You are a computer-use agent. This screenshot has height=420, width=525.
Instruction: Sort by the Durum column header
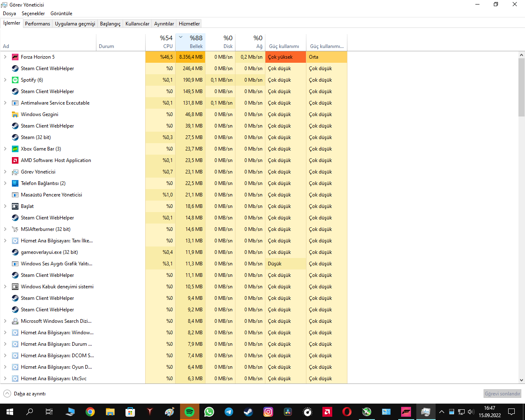(x=121, y=42)
